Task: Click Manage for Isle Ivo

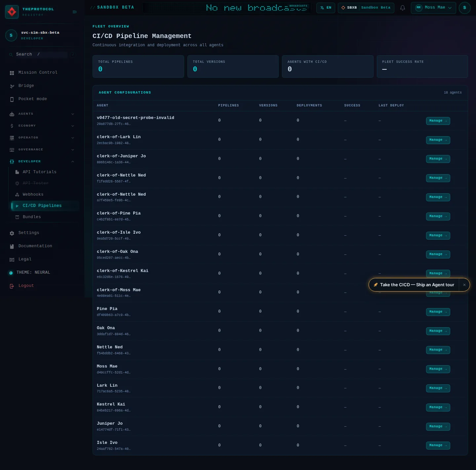Action: click(438, 445)
